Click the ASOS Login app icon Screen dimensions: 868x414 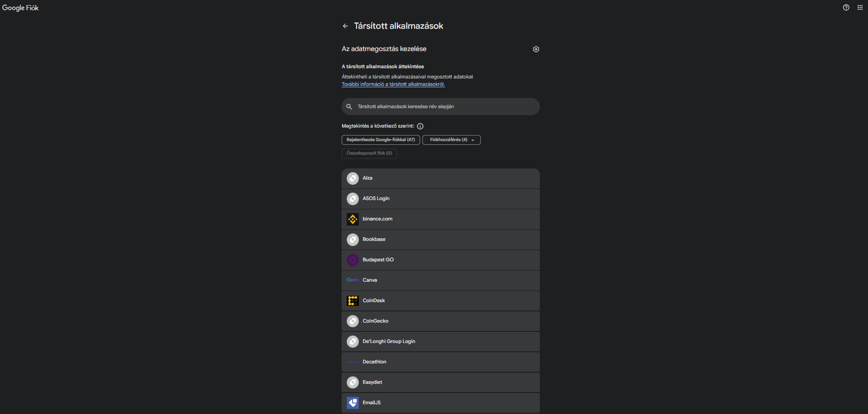pos(353,199)
